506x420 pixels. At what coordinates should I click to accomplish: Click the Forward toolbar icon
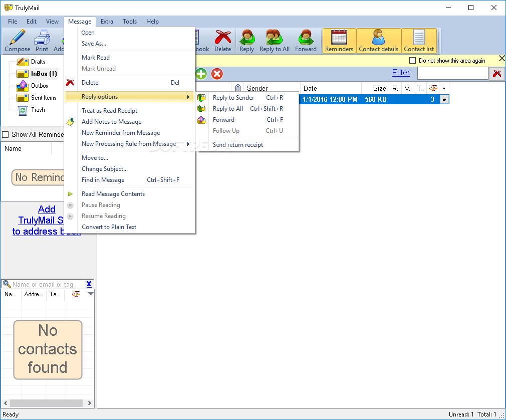(306, 37)
